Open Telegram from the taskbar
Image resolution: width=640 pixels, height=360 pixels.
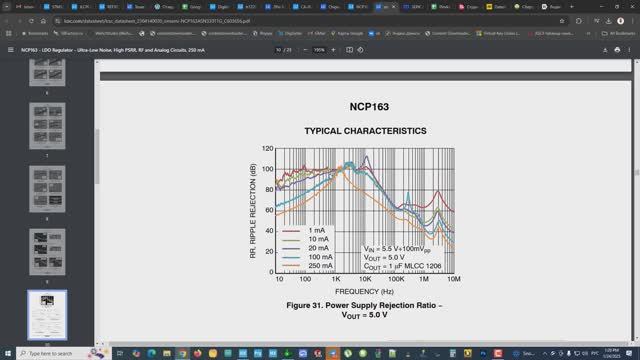click(x=333, y=353)
